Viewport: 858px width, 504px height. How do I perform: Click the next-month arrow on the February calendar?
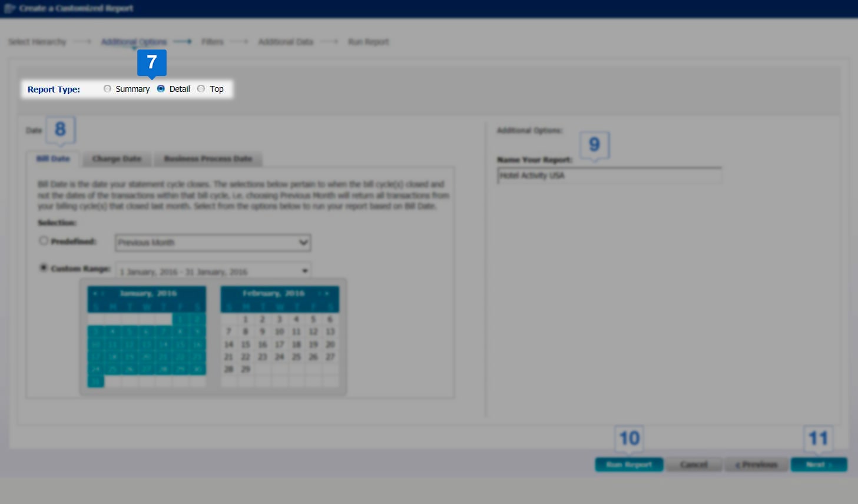tap(327, 293)
